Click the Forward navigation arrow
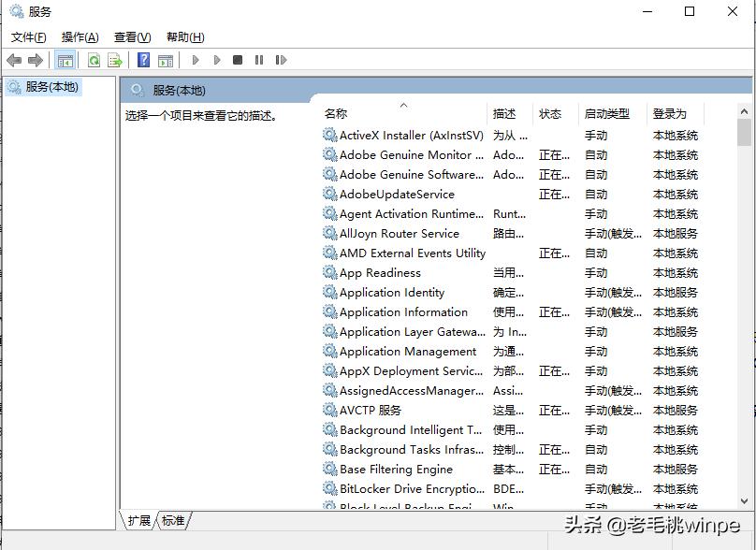 pos(34,60)
